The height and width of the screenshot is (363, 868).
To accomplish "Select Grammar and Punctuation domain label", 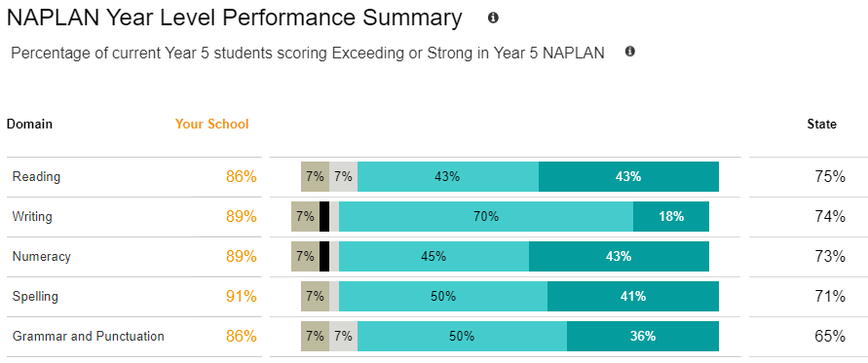I will coord(88,336).
